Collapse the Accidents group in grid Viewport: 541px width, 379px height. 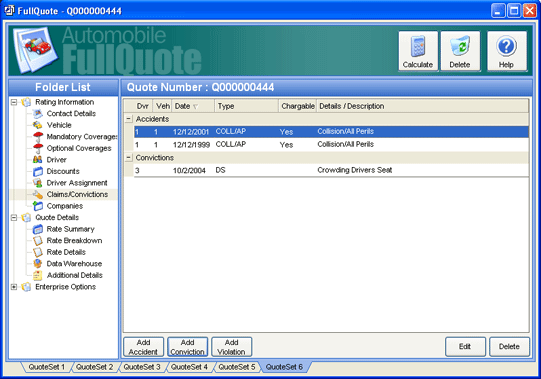pos(128,119)
